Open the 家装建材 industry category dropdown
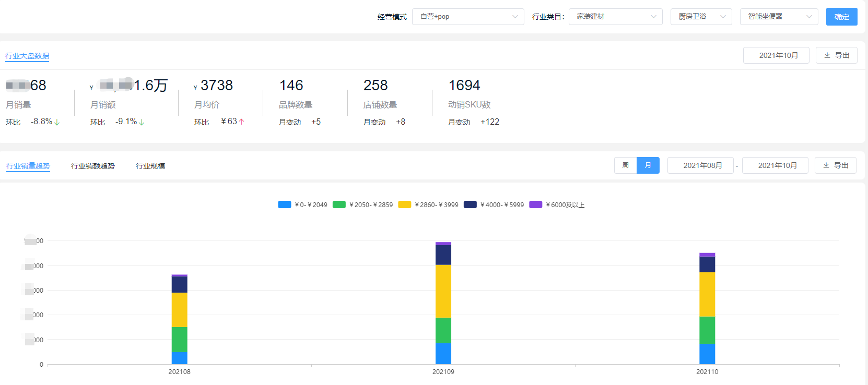 click(x=615, y=17)
